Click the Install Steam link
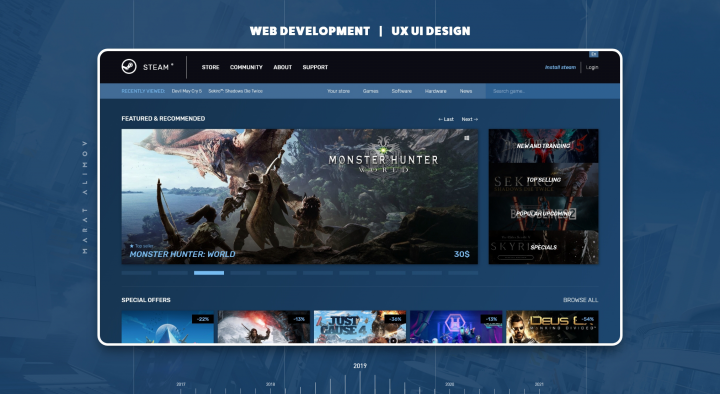The width and height of the screenshot is (720, 394). (x=560, y=67)
